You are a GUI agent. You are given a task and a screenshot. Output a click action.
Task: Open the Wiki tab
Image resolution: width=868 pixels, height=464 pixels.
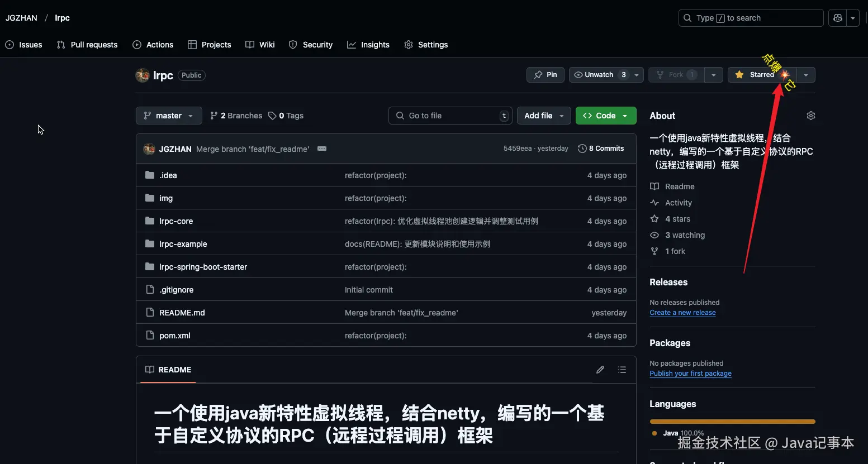click(x=260, y=45)
